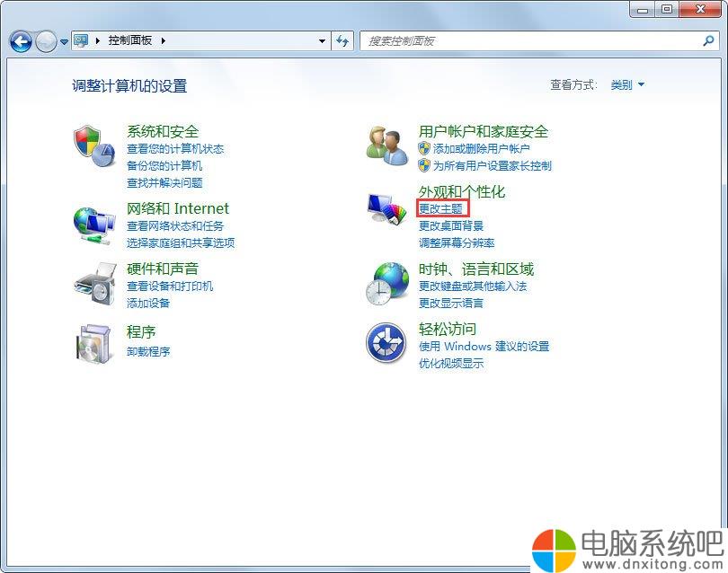Click the 更改主题 link
The image size is (728, 573).
440,208
